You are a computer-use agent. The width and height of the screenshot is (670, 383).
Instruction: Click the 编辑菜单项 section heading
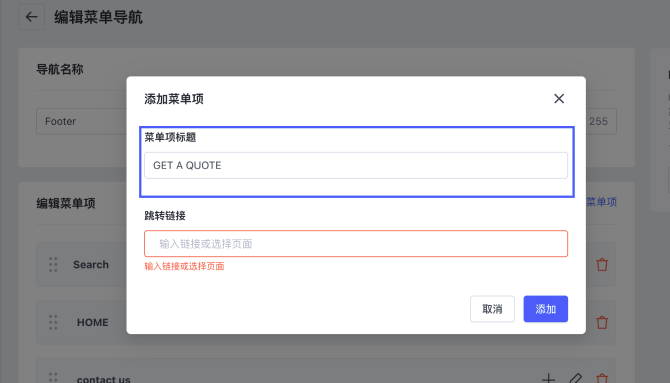(66, 203)
